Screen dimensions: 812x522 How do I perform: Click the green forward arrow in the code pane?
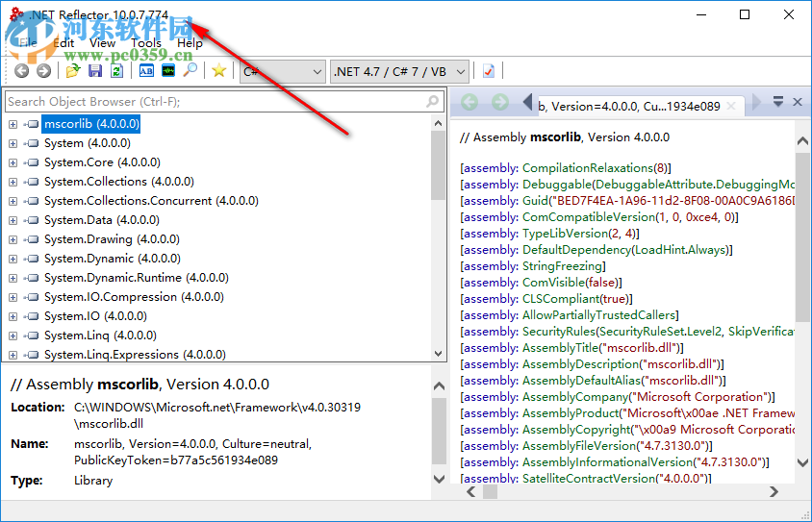[500, 102]
